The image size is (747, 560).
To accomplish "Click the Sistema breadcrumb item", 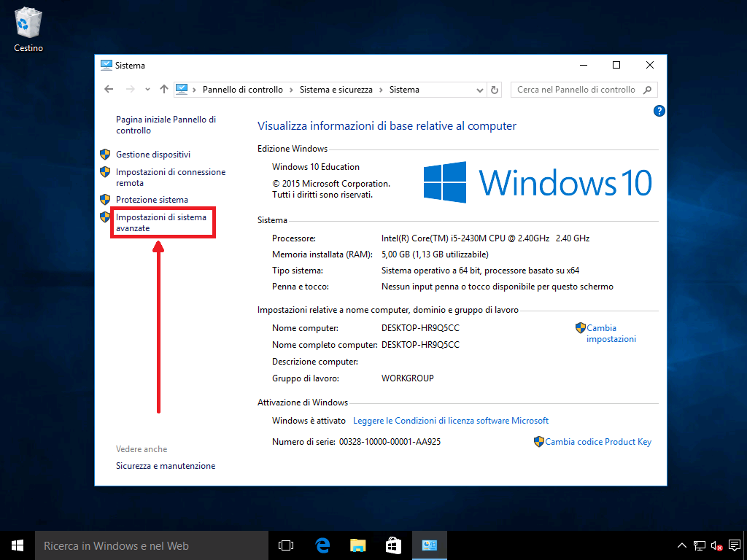I will (x=404, y=90).
